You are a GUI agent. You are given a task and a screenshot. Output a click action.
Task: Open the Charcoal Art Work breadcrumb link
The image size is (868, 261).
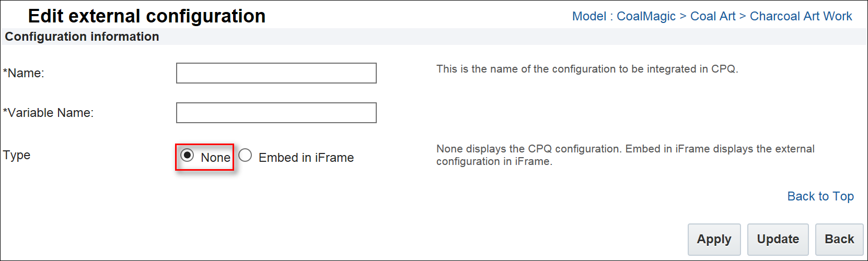(801, 16)
